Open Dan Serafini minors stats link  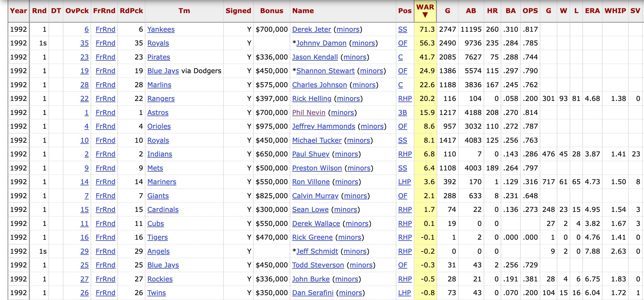(x=351, y=293)
